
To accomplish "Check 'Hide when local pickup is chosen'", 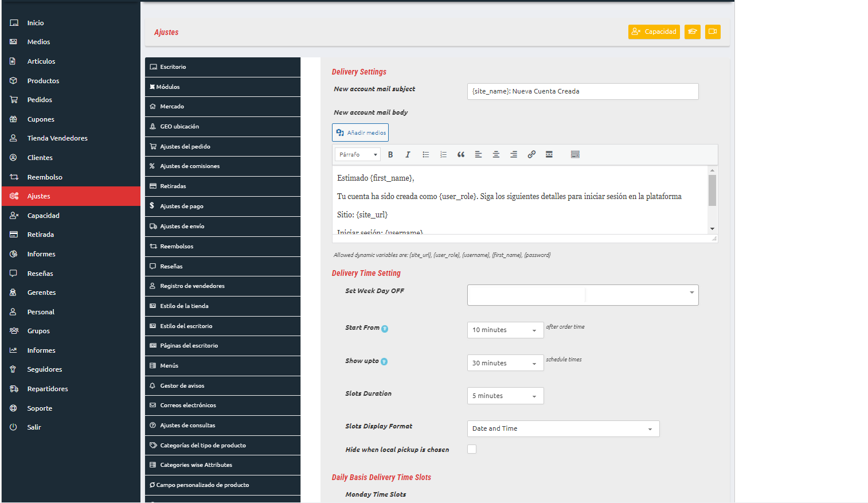I will [472, 449].
